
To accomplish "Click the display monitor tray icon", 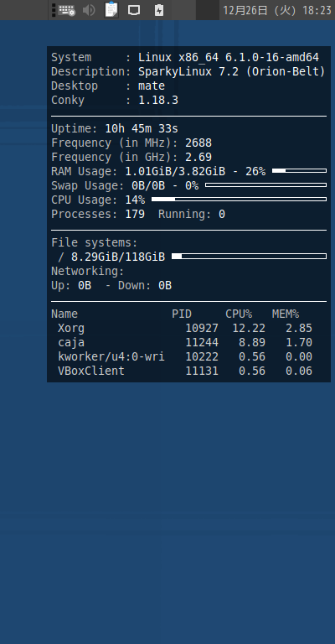I will coord(134,10).
